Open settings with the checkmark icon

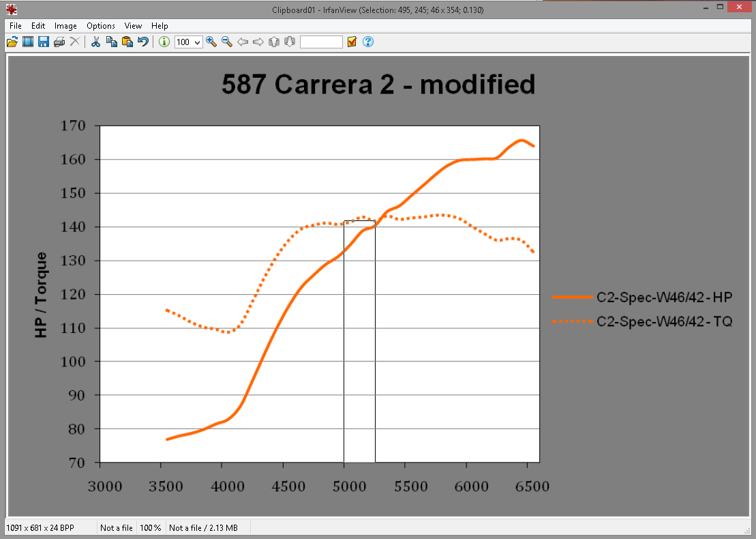point(352,42)
